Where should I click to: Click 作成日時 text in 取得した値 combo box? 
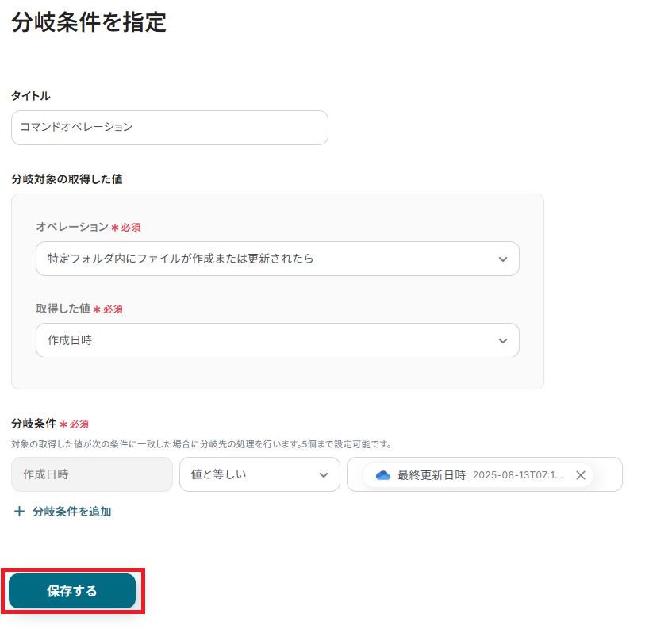[70, 340]
